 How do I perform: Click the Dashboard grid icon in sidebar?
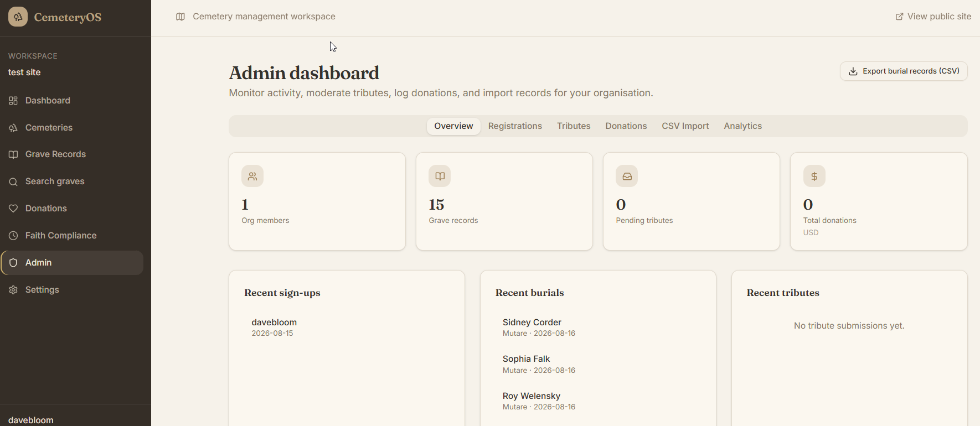(x=13, y=101)
